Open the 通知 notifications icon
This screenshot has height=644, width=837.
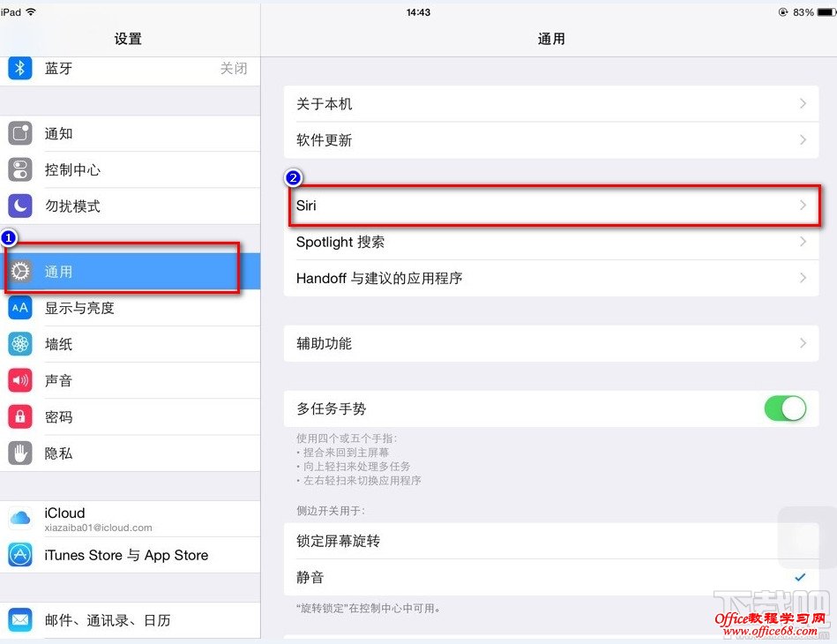(x=19, y=133)
